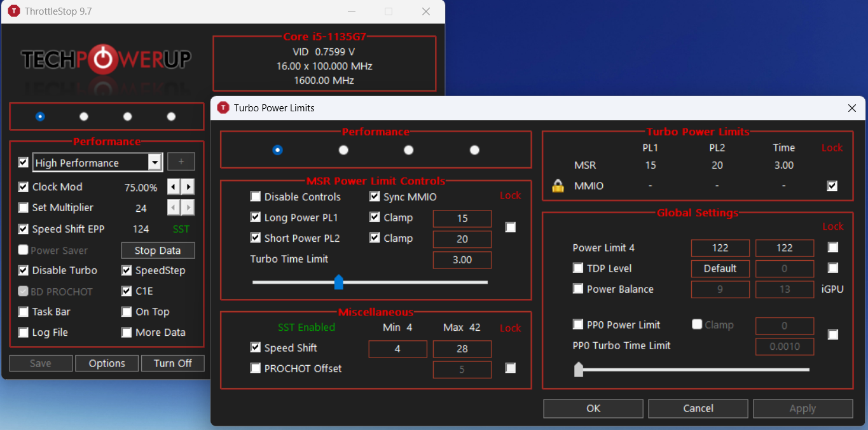
Task: Click the OK button
Action: 593,408
